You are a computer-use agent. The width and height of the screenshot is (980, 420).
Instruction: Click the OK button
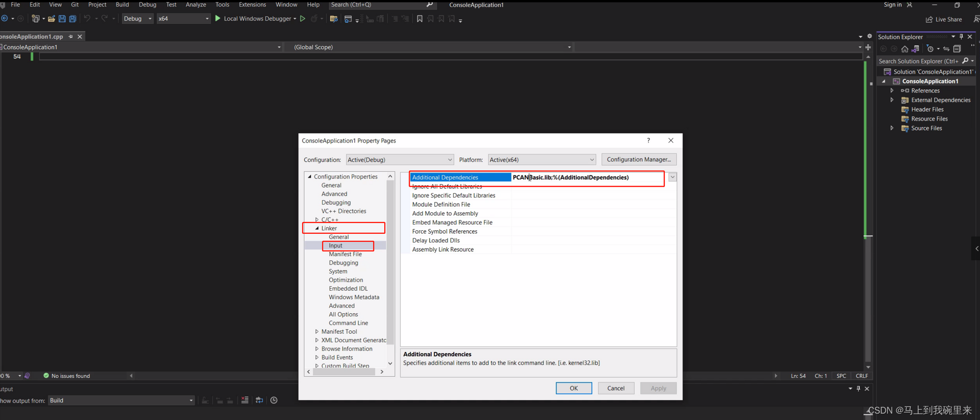pos(574,388)
